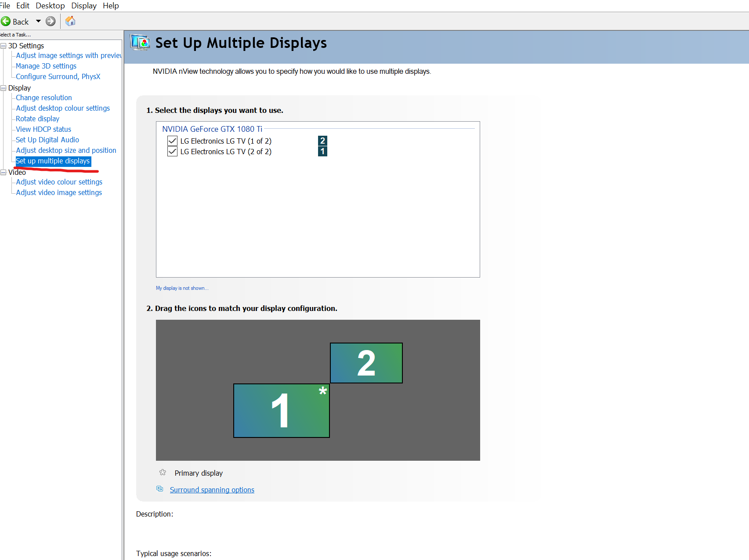The image size is (749, 560).
Task: Open View HDCP status
Action: (43, 129)
